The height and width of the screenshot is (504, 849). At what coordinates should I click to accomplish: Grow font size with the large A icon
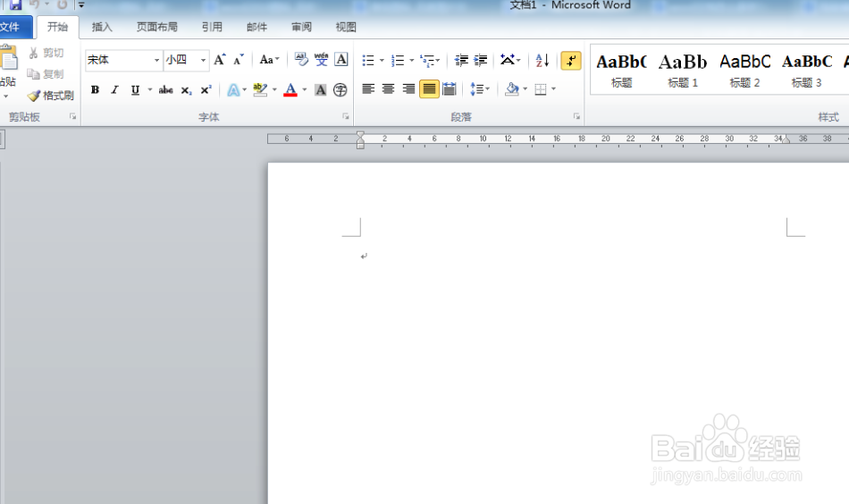click(219, 60)
